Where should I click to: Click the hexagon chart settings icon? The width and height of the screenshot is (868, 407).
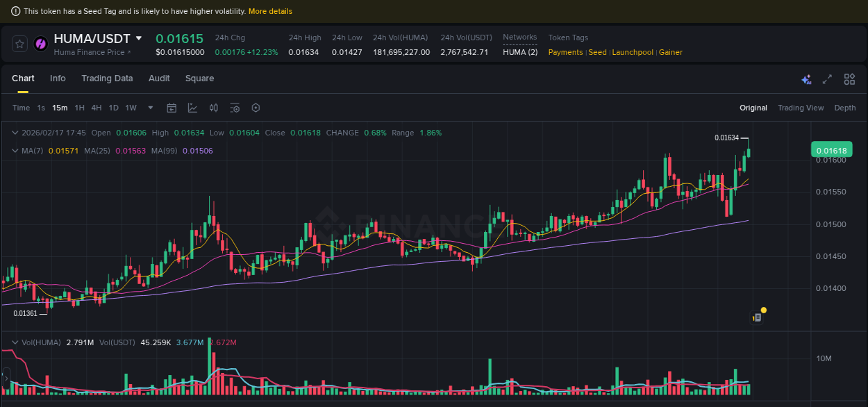[256, 108]
